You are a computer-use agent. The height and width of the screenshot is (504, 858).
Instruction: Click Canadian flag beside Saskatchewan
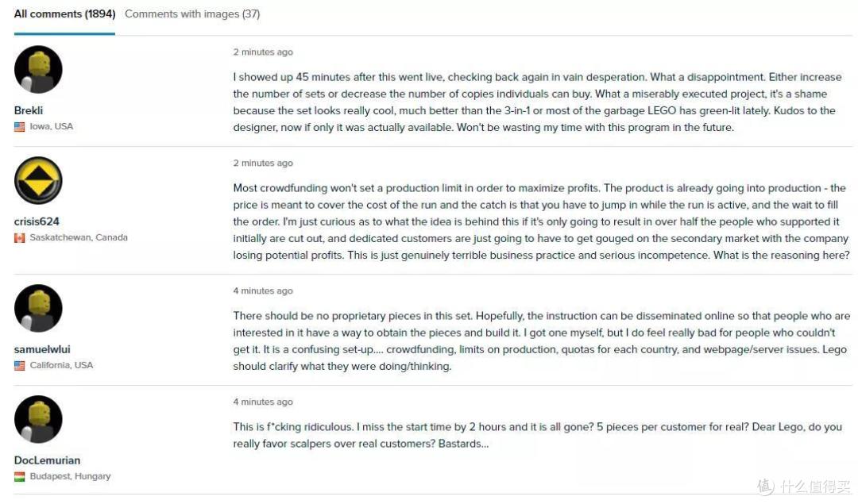click(x=20, y=238)
